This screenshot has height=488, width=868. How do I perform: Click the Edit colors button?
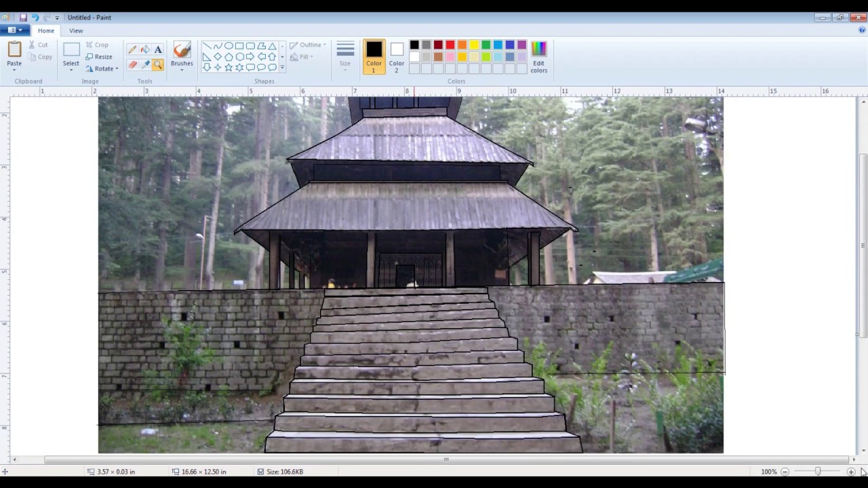[539, 57]
